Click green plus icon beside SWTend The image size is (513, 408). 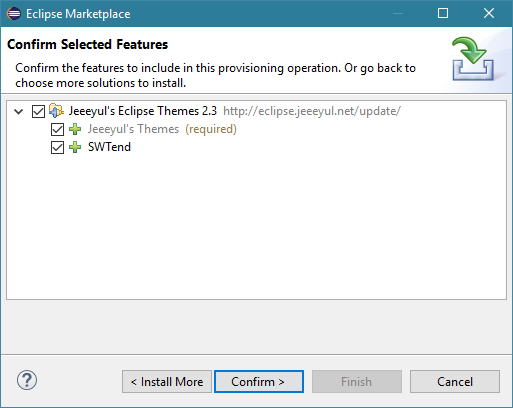75,147
